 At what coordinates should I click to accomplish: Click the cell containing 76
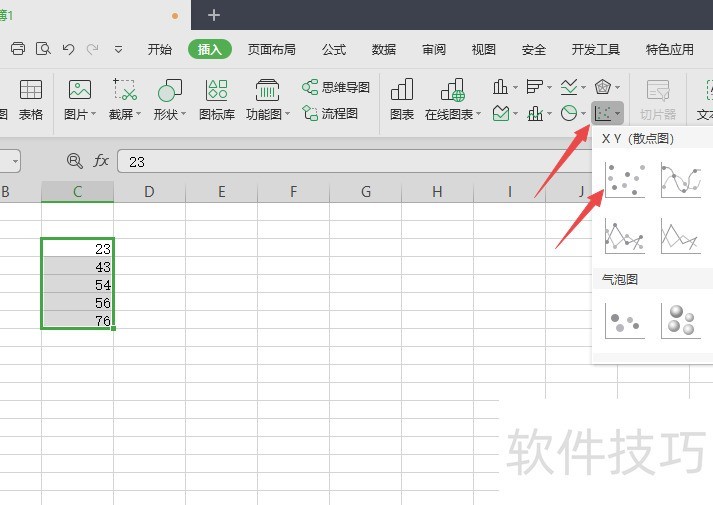click(x=77, y=320)
